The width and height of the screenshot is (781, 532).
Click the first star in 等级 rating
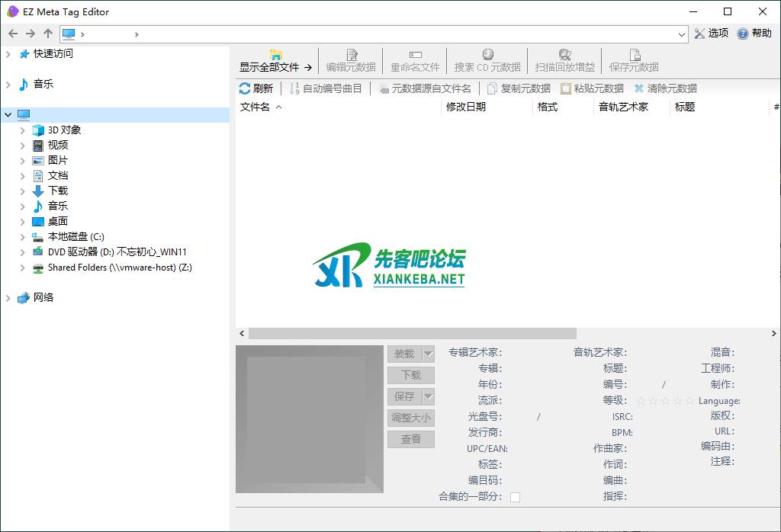click(641, 401)
